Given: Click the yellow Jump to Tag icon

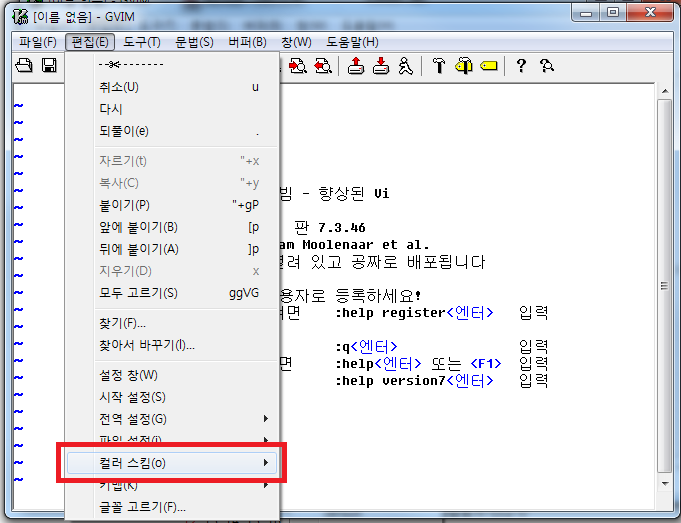Looking at the screenshot, I should (x=489, y=66).
